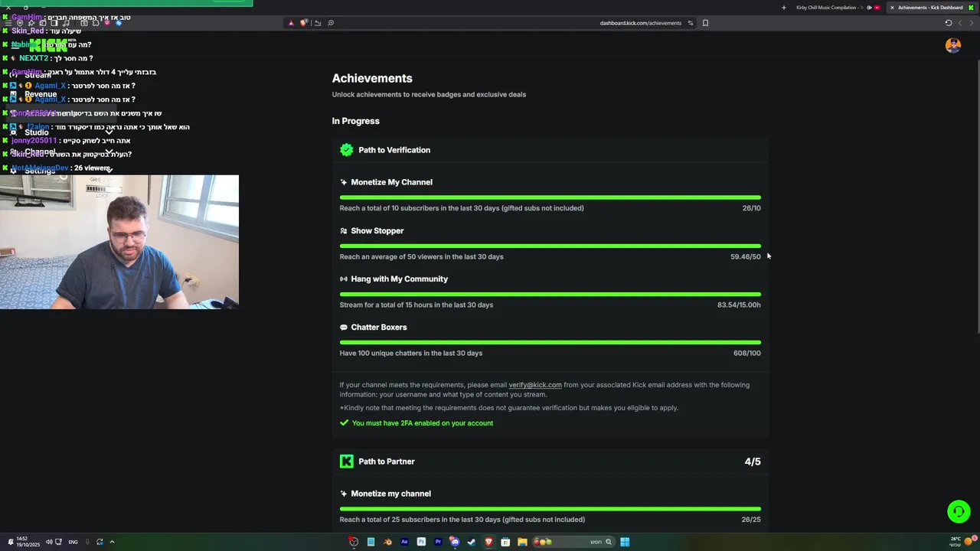Click the Windows taskbar search box
The width and height of the screenshot is (980, 551).
click(574, 542)
